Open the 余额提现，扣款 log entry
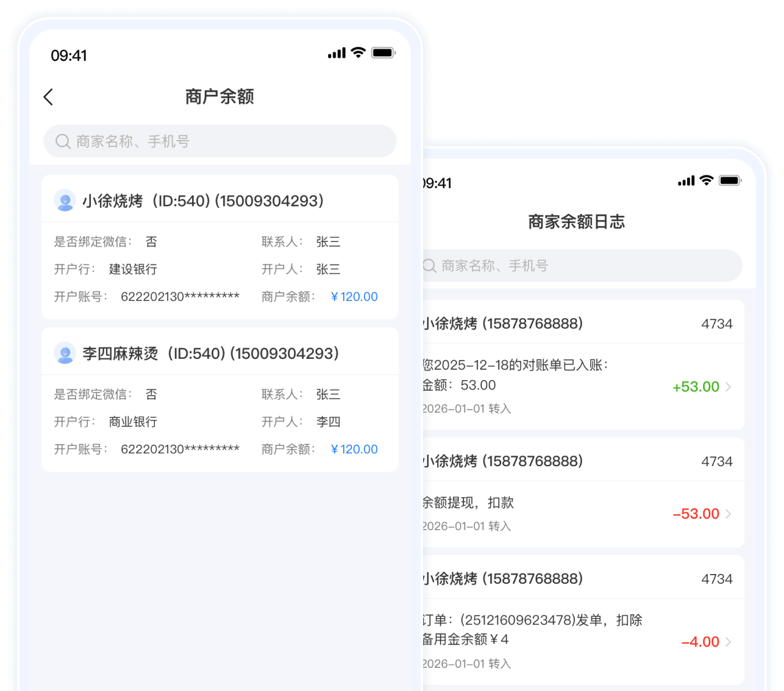 tap(468, 503)
